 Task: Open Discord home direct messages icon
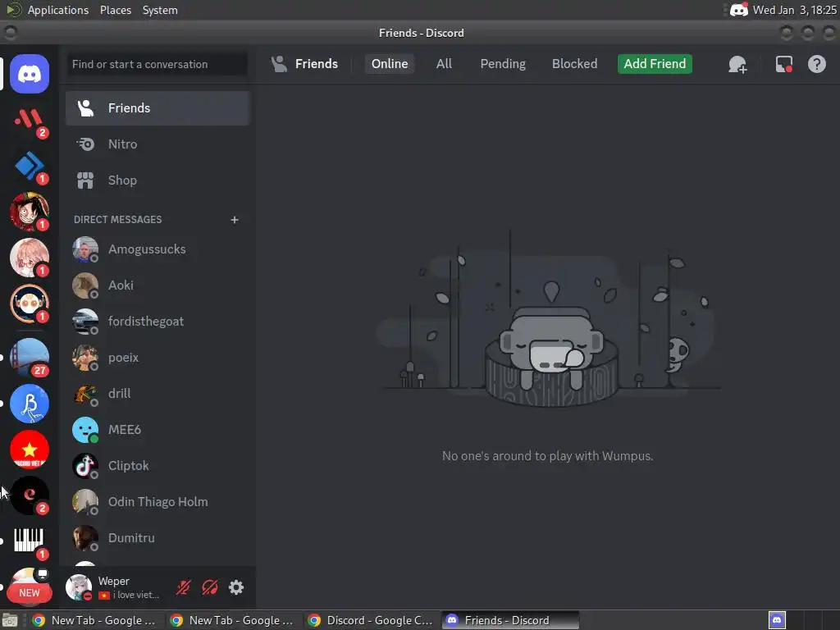[x=30, y=73]
